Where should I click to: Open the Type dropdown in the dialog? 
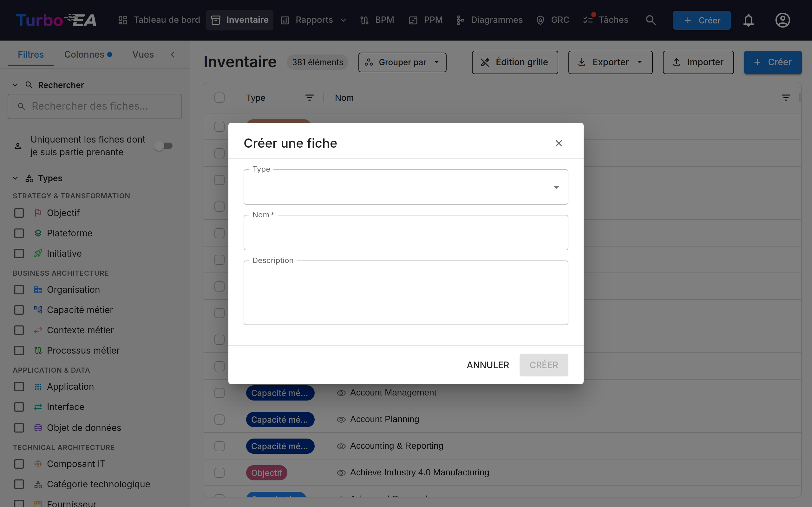click(x=406, y=187)
